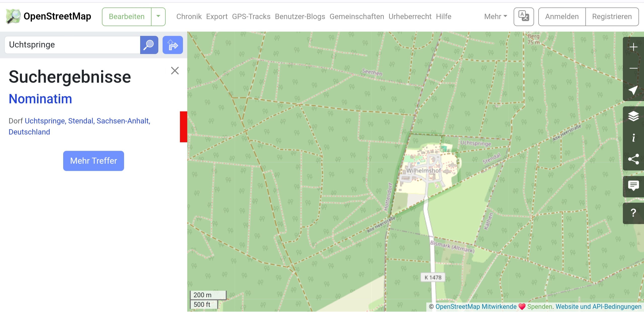The height and width of the screenshot is (312, 644).
Task: Click the Bearbeiten button
Action: [127, 17]
